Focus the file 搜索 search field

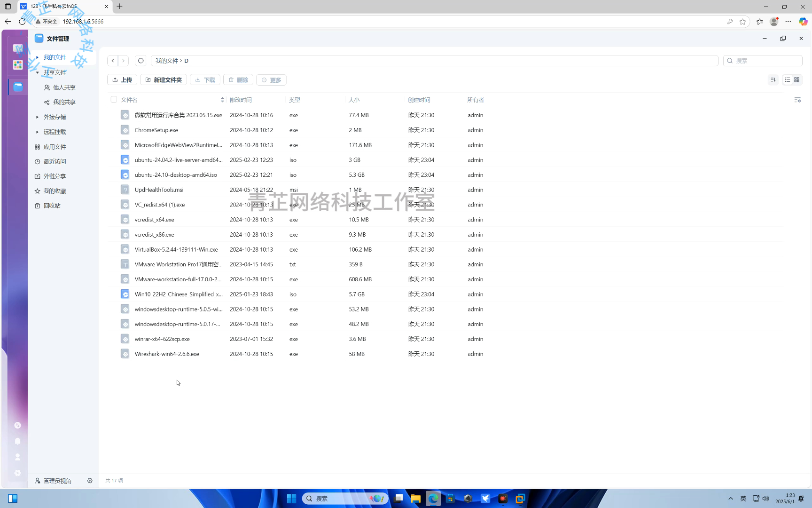point(763,61)
